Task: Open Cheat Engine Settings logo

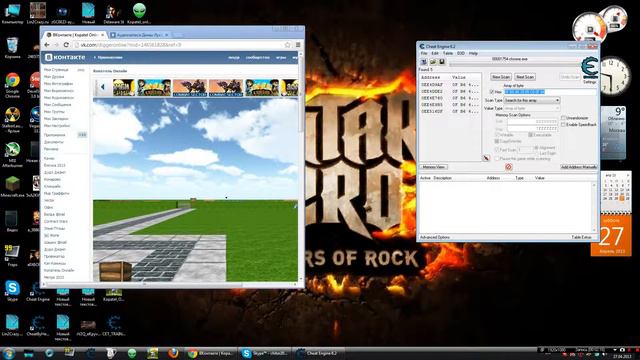Action: (589, 68)
